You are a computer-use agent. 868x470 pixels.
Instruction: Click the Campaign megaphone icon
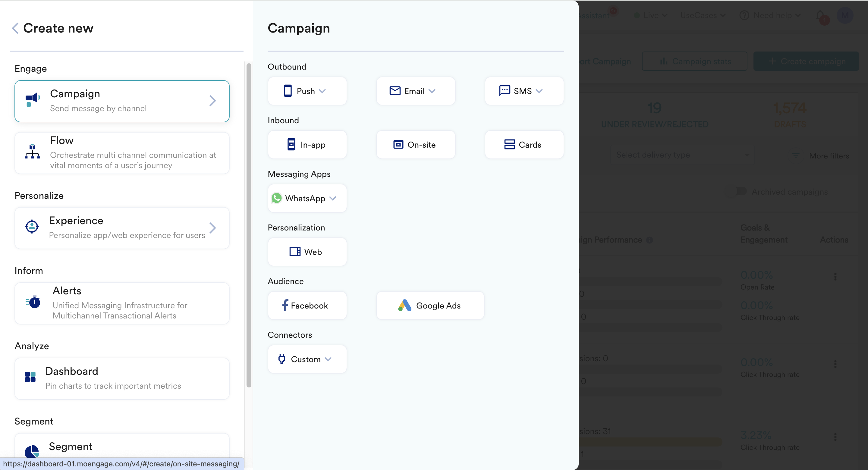[x=33, y=100]
